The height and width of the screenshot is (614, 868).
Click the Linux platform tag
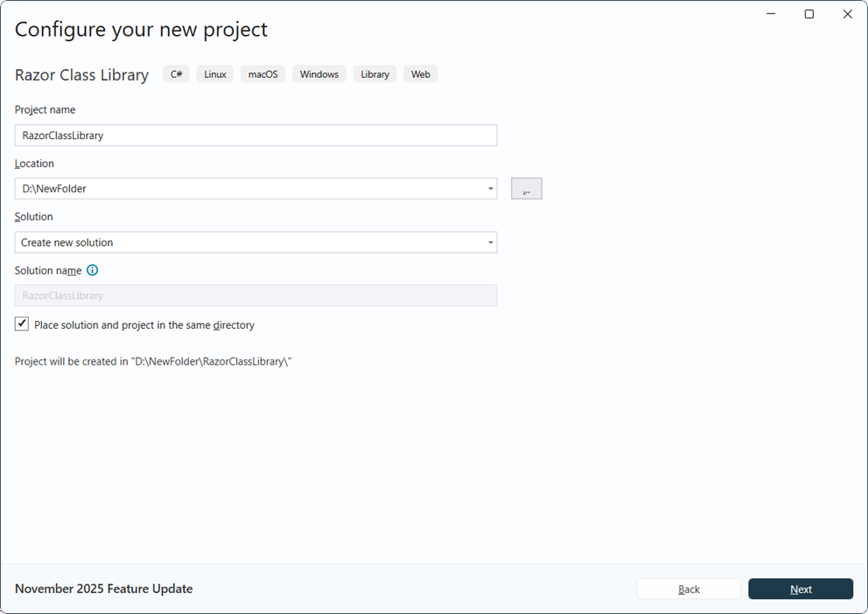(214, 73)
